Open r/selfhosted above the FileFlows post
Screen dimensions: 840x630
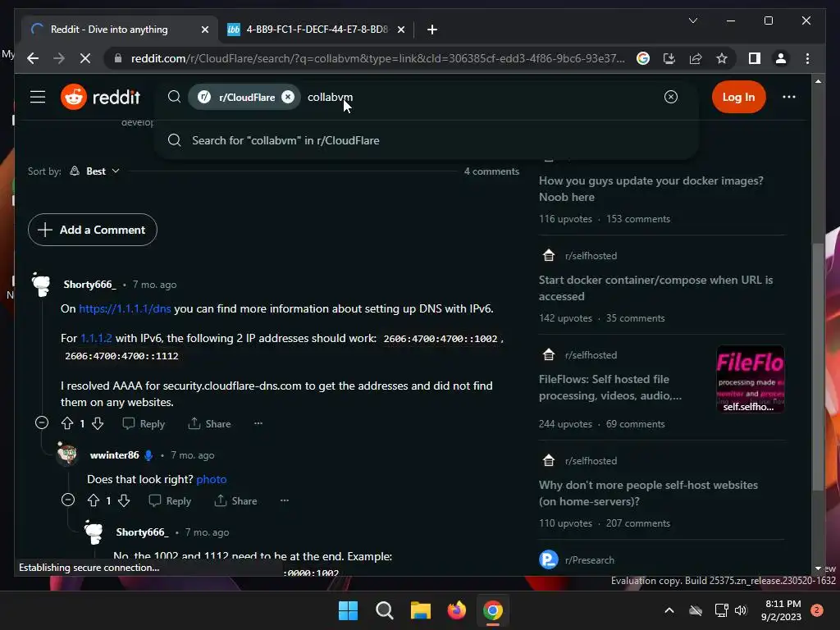[591, 355]
